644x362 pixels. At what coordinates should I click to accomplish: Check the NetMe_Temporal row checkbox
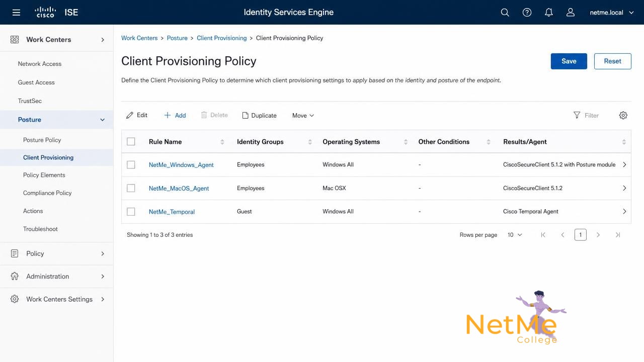point(131,212)
